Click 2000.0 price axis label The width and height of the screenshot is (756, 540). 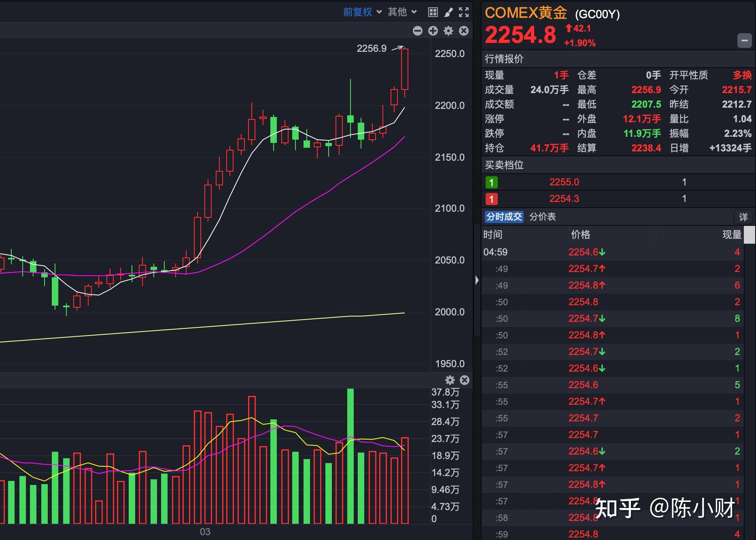pyautogui.click(x=450, y=312)
